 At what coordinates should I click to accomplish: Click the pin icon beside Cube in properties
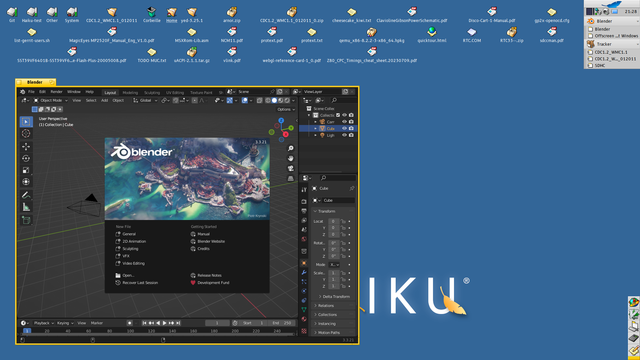pos(351,188)
